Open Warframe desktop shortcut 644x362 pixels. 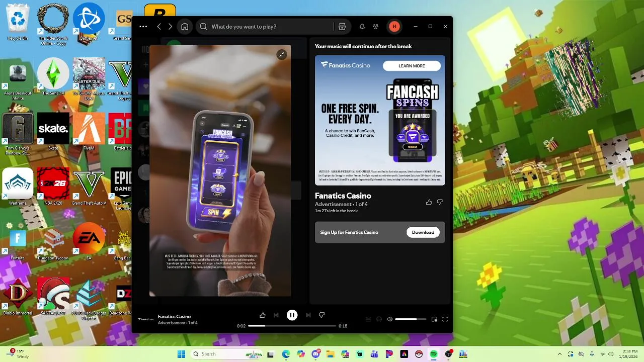[x=18, y=187]
